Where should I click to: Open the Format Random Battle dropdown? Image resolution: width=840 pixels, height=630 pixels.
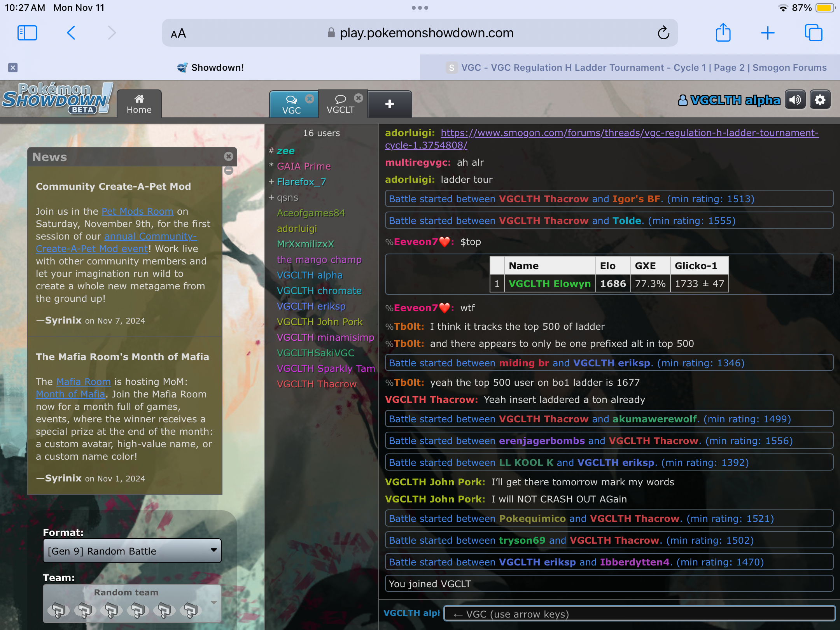pyautogui.click(x=132, y=551)
